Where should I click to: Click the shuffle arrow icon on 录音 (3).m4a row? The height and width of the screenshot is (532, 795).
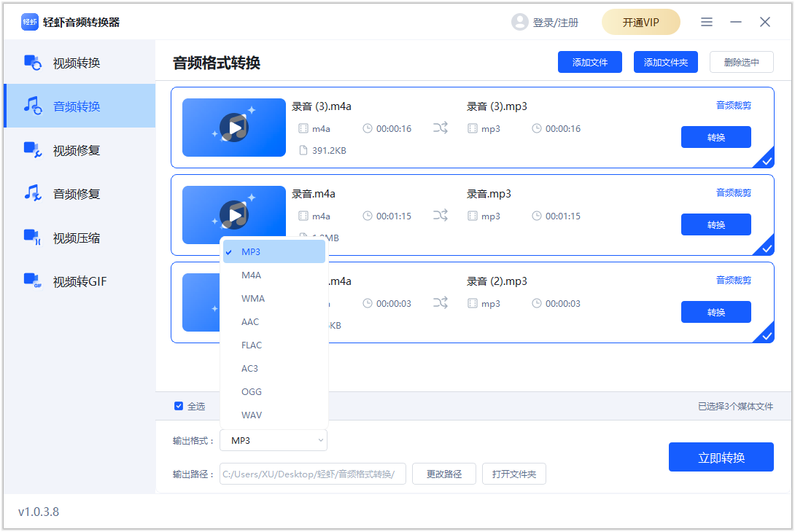441,128
